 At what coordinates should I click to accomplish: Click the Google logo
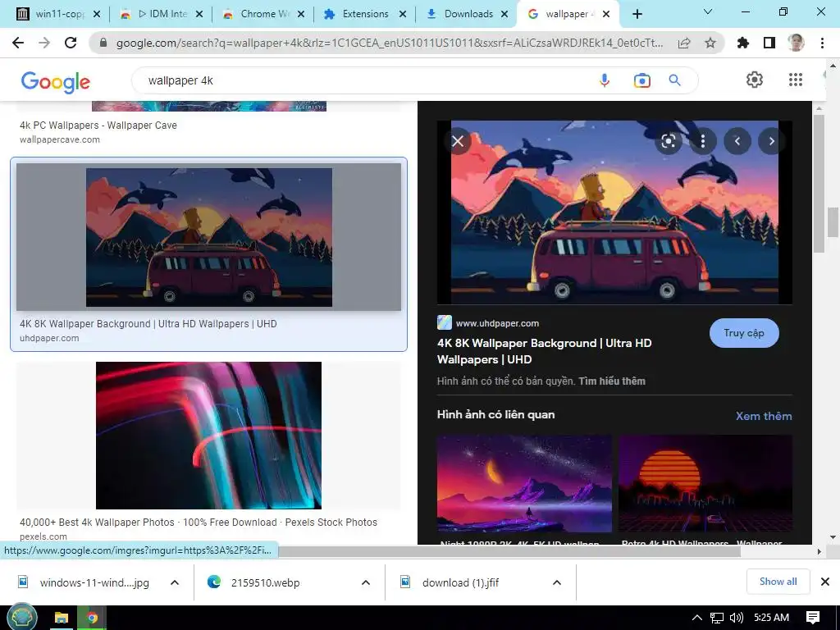56,82
